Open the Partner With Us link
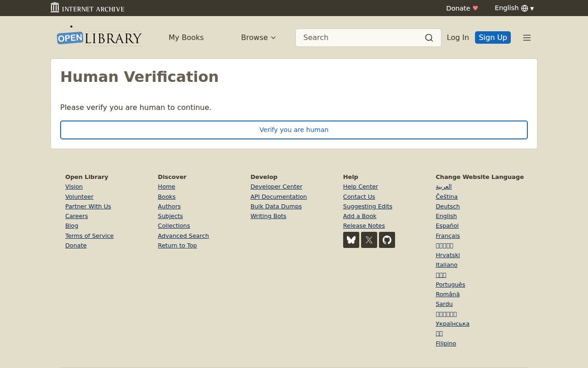Image resolution: width=588 pixels, height=368 pixels. 88,207
